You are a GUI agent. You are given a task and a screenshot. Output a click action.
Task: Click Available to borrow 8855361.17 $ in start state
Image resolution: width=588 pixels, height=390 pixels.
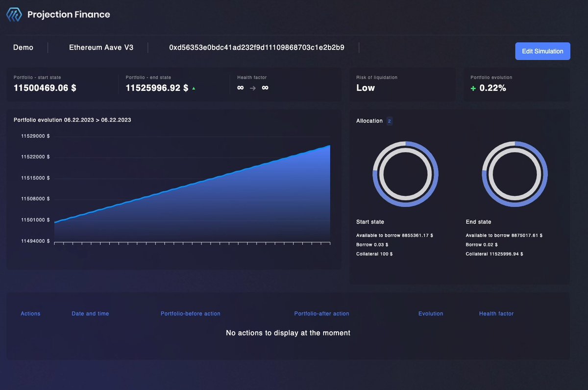pyautogui.click(x=394, y=235)
